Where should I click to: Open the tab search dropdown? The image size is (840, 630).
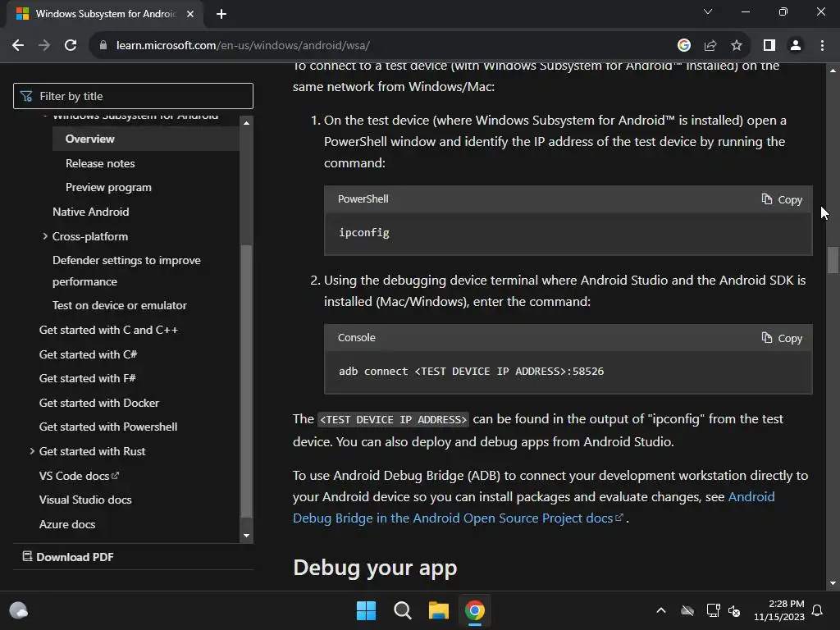coord(708,11)
